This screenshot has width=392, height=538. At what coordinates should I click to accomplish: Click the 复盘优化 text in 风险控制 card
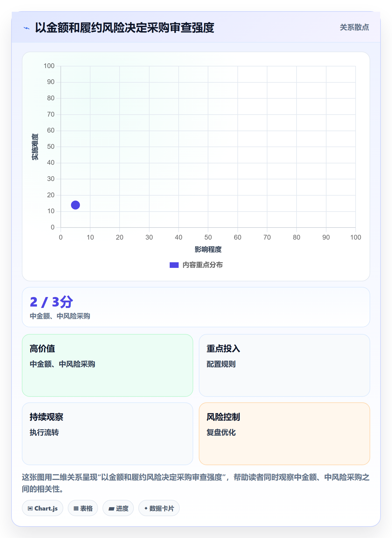point(221,432)
